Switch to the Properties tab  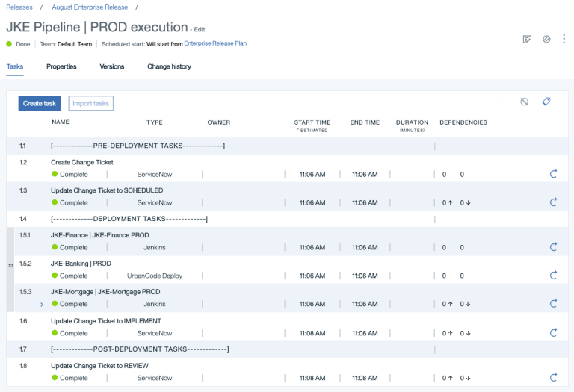[x=61, y=66]
